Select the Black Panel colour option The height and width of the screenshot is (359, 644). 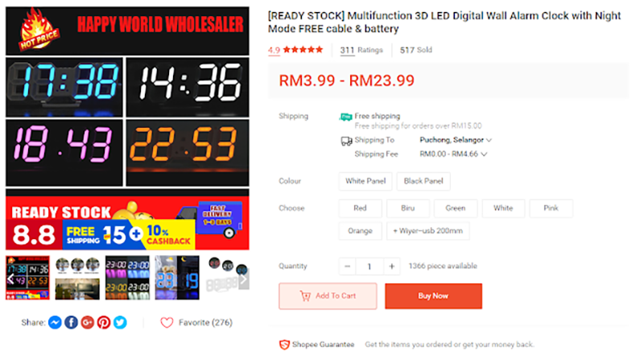(x=423, y=181)
